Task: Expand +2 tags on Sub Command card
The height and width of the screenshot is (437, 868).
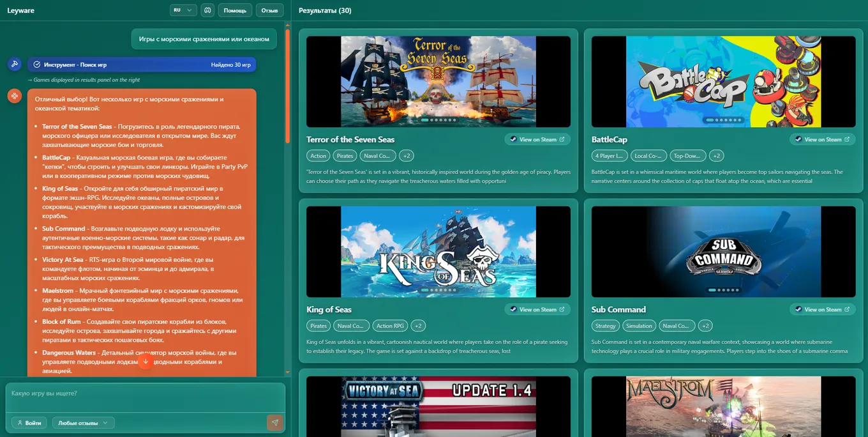Action: pyautogui.click(x=705, y=326)
